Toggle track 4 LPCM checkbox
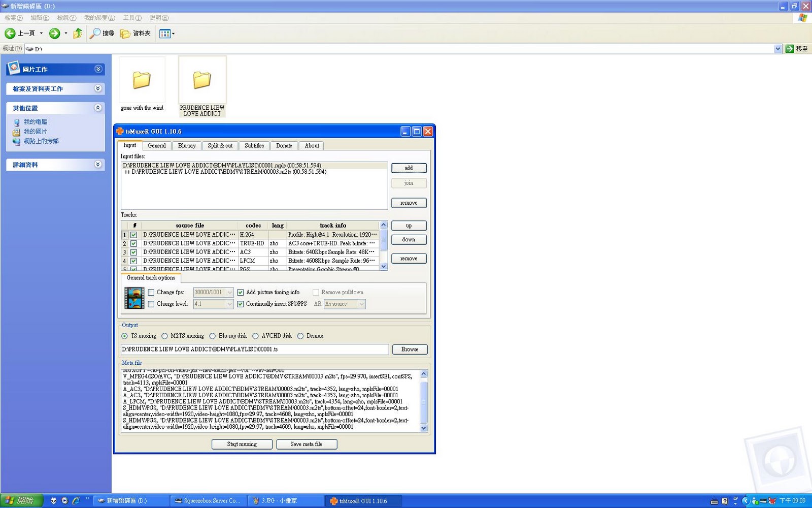Viewport: 812px width, 508px height. [133, 261]
